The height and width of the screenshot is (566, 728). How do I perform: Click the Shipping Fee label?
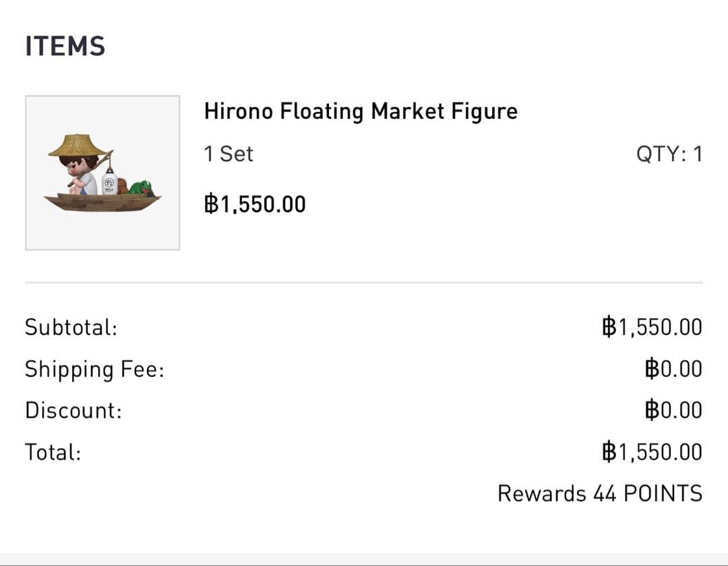coord(94,369)
